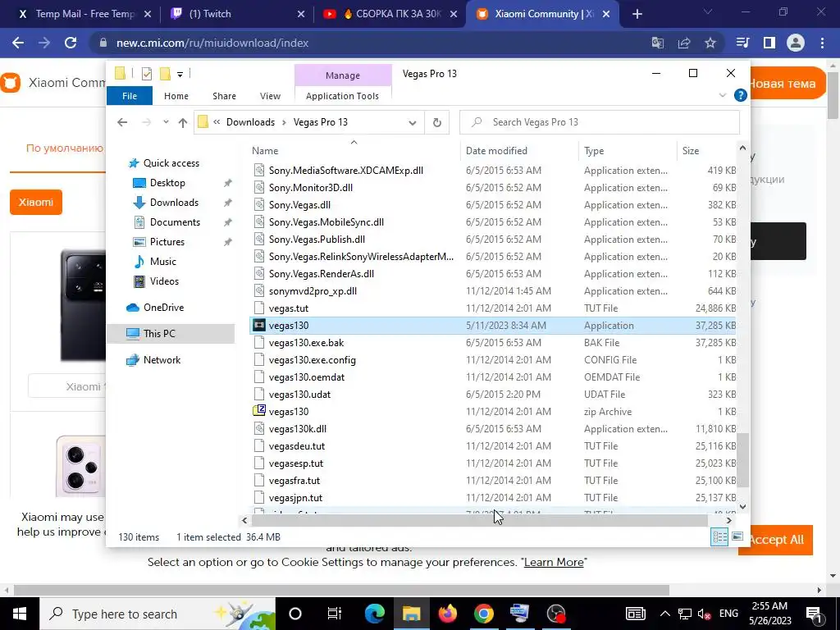Open the notification center icon
This screenshot has width=840, height=630.
[815, 614]
